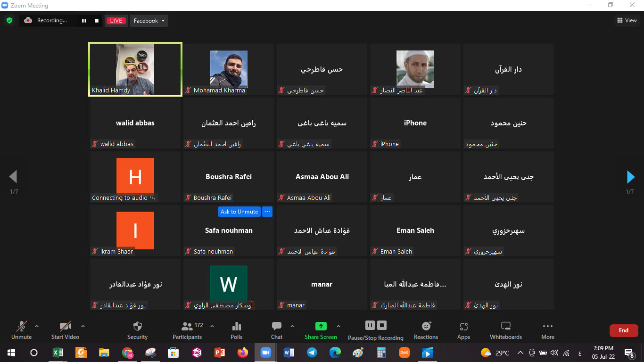The width and height of the screenshot is (644, 362).
Task: Click the red End meeting button
Action: pyautogui.click(x=623, y=330)
